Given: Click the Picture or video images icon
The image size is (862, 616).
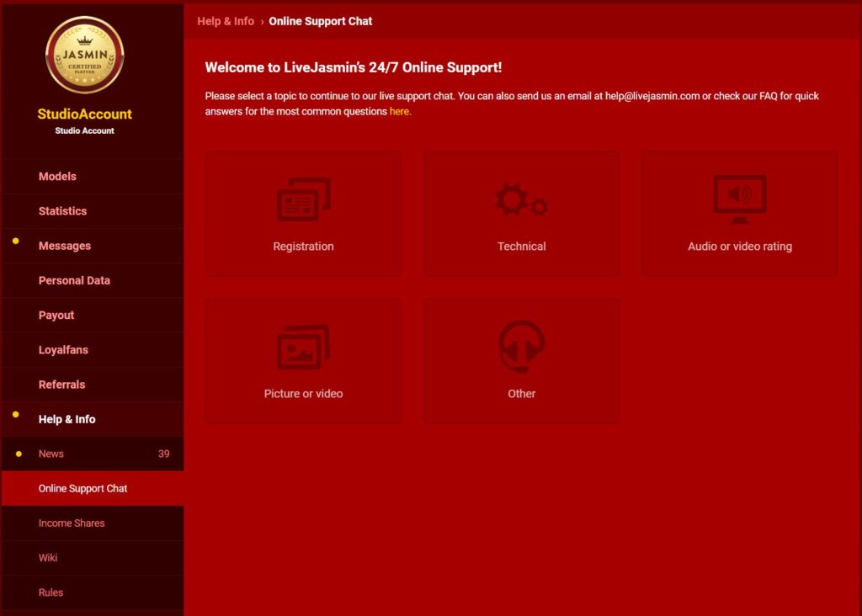Looking at the screenshot, I should (x=303, y=348).
